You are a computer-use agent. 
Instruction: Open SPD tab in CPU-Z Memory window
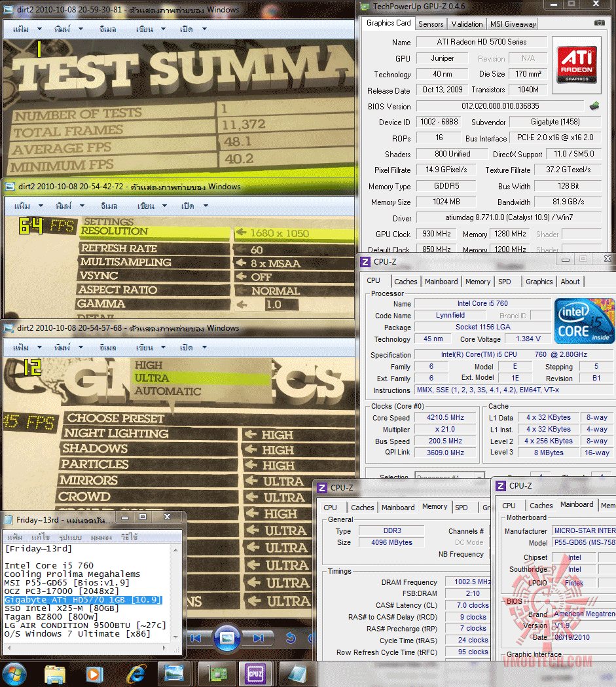point(461,508)
